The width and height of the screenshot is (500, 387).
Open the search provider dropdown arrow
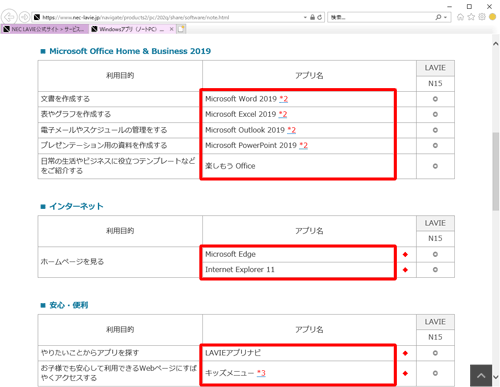pos(446,17)
